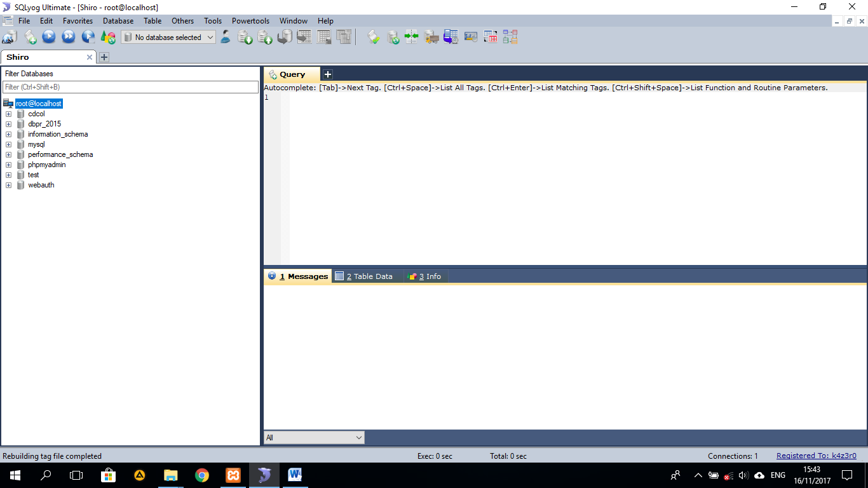Viewport: 868px width, 488px height.
Task: Open Chrome from the Windows taskbar
Action: coord(202,475)
